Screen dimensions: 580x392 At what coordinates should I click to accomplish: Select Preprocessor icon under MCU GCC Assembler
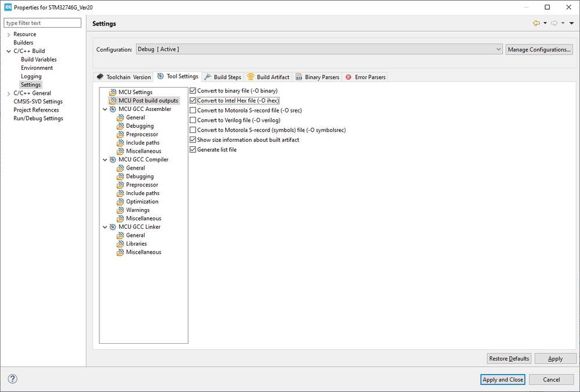[120, 134]
